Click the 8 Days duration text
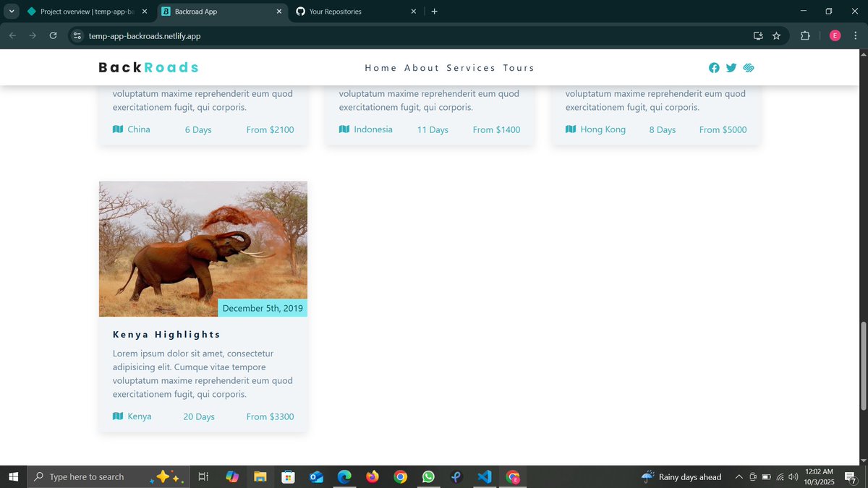868x488 pixels. point(662,129)
